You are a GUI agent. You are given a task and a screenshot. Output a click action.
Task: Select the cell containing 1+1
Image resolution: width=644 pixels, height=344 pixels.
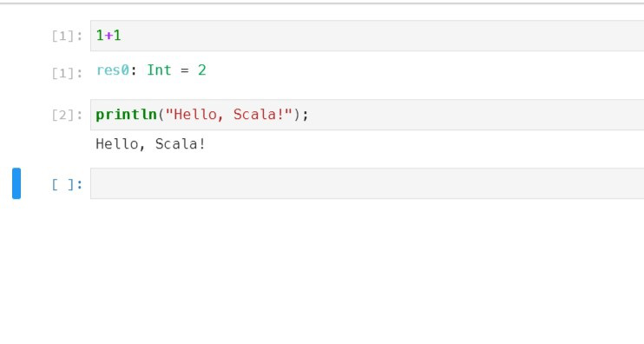[x=367, y=36]
